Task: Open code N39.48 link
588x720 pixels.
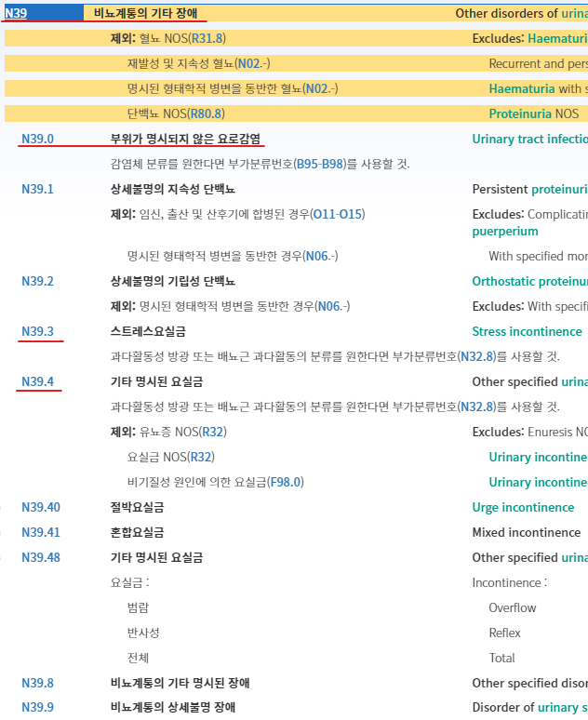Action: pos(41,557)
